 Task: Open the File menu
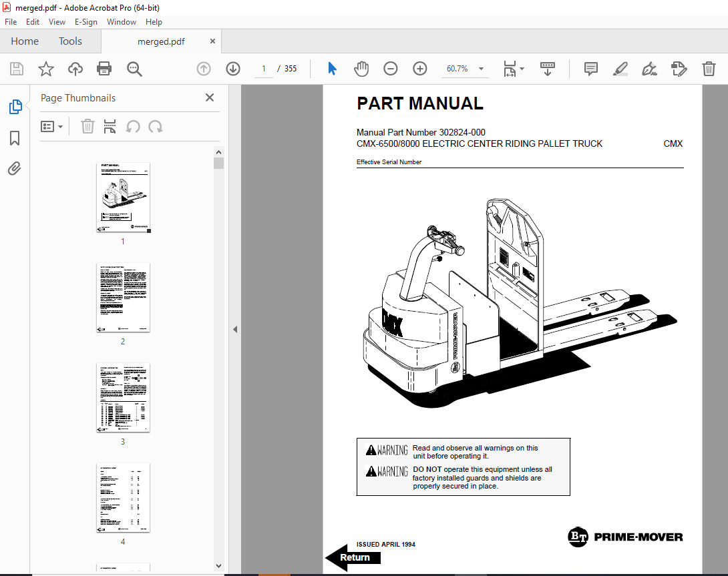click(x=11, y=22)
